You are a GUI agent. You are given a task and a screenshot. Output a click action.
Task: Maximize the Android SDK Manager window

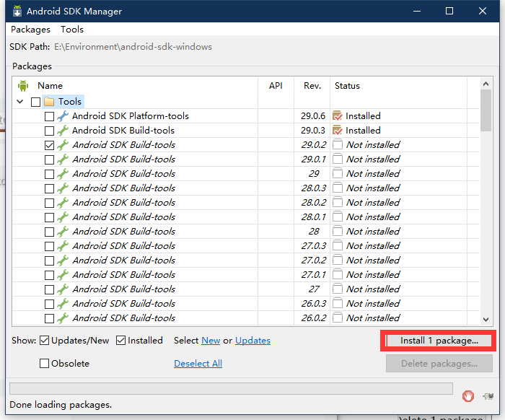(x=449, y=11)
